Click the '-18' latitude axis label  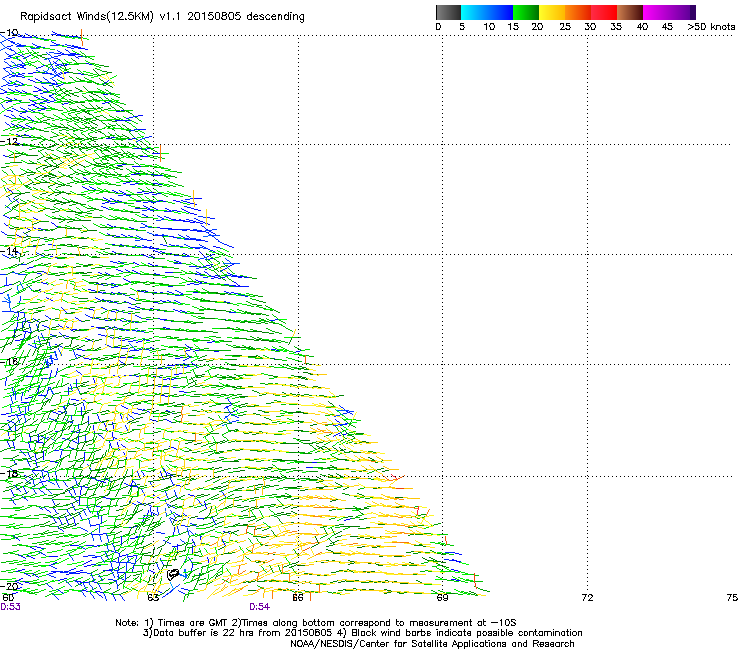click(9, 473)
